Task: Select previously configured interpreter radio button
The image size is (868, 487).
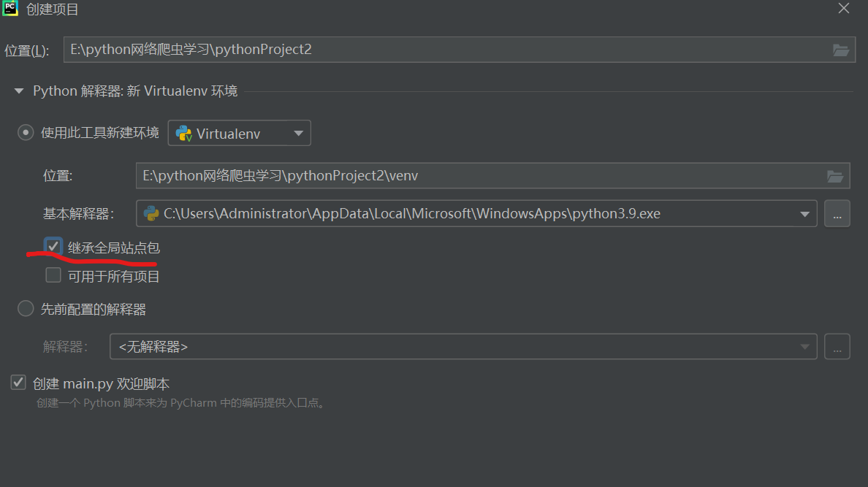Action: coord(26,309)
